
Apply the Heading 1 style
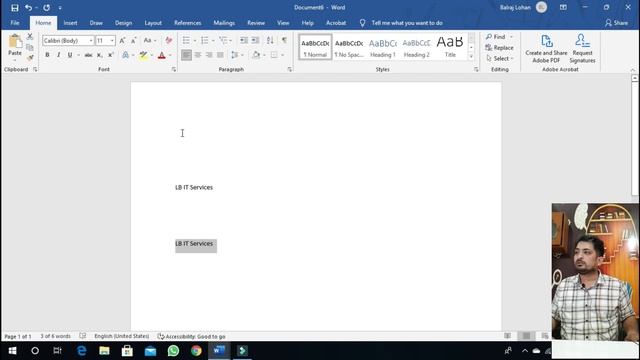point(382,47)
